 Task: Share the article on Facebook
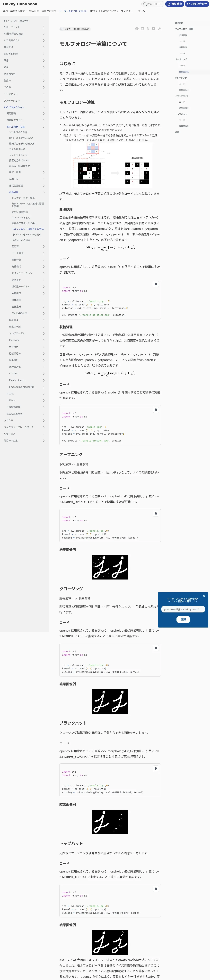coord(137,29)
